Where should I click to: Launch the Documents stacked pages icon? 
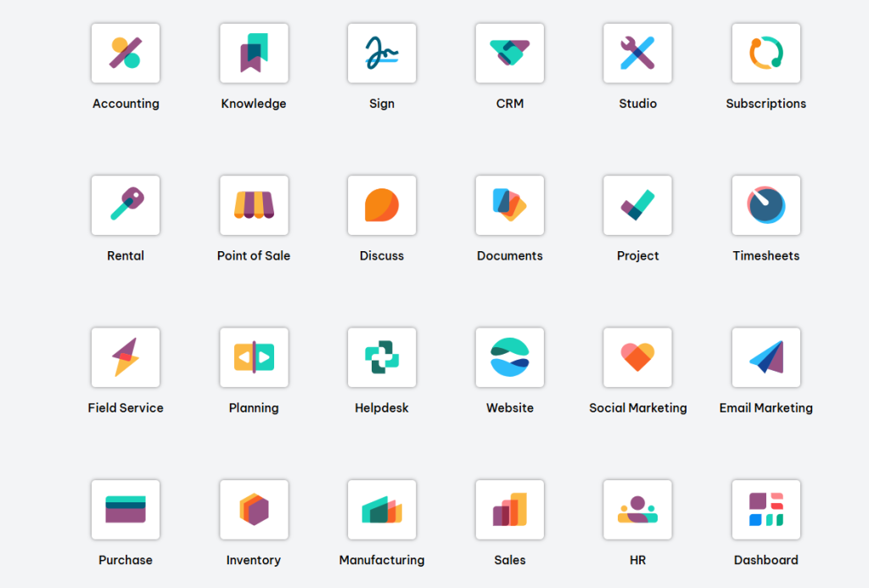click(x=510, y=205)
